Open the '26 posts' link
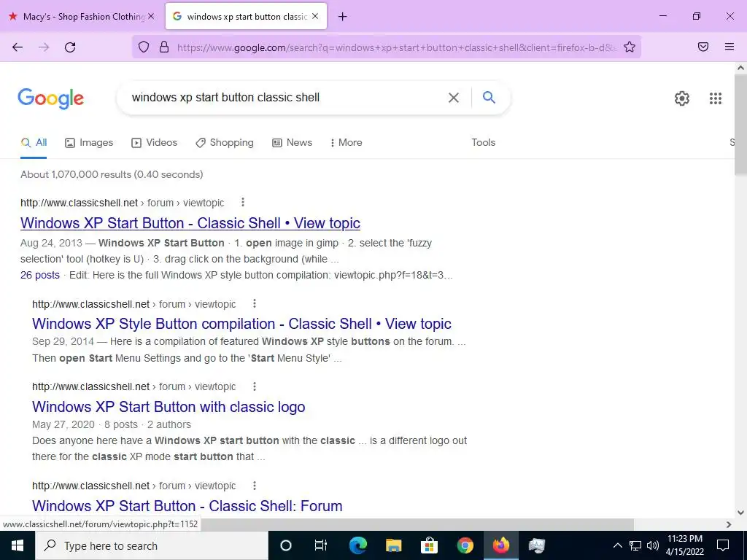Viewport: 747px width, 560px height. 40,275
